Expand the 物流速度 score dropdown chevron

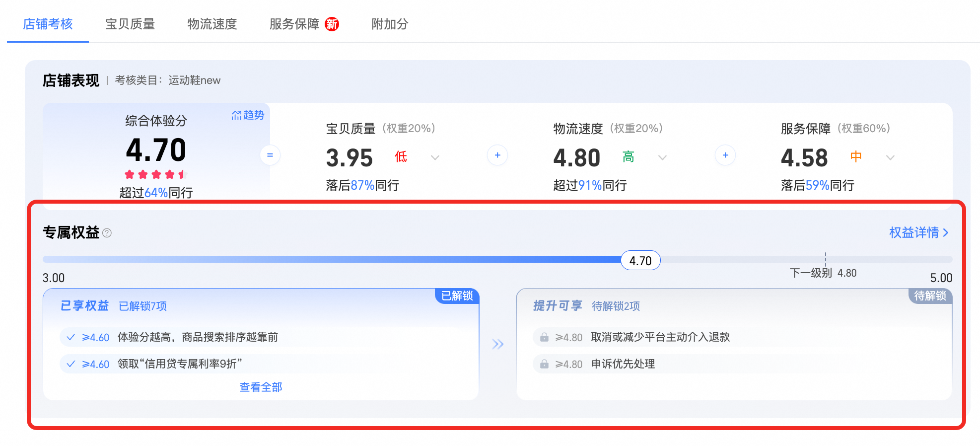tap(662, 157)
